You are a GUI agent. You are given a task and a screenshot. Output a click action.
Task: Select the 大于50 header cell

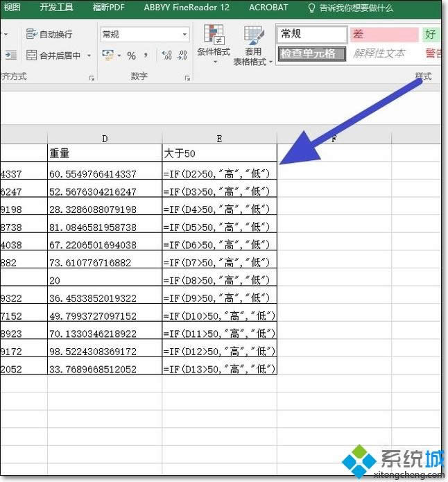pyautogui.click(x=219, y=153)
